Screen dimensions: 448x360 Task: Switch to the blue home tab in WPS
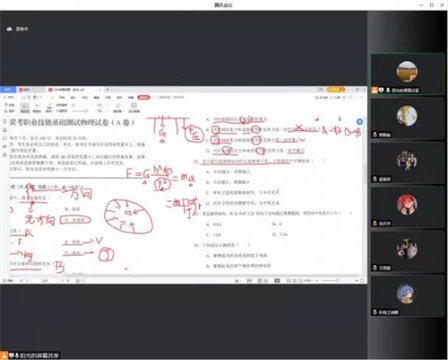[x=7, y=90]
